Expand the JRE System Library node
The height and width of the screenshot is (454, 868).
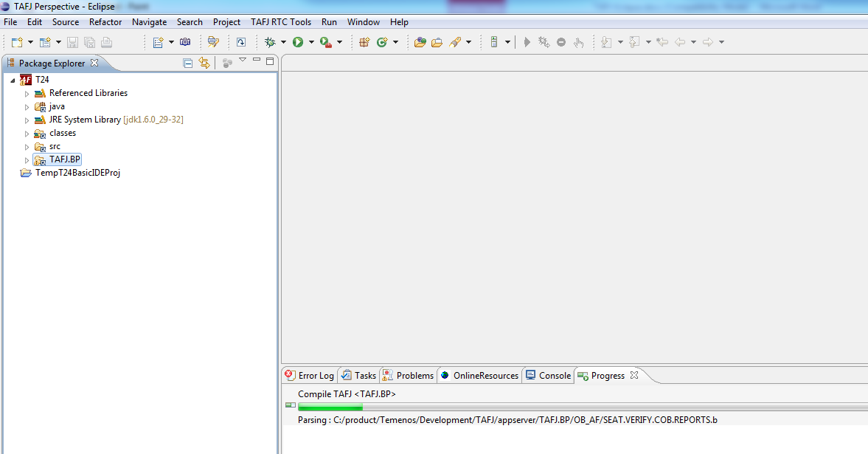click(x=27, y=120)
